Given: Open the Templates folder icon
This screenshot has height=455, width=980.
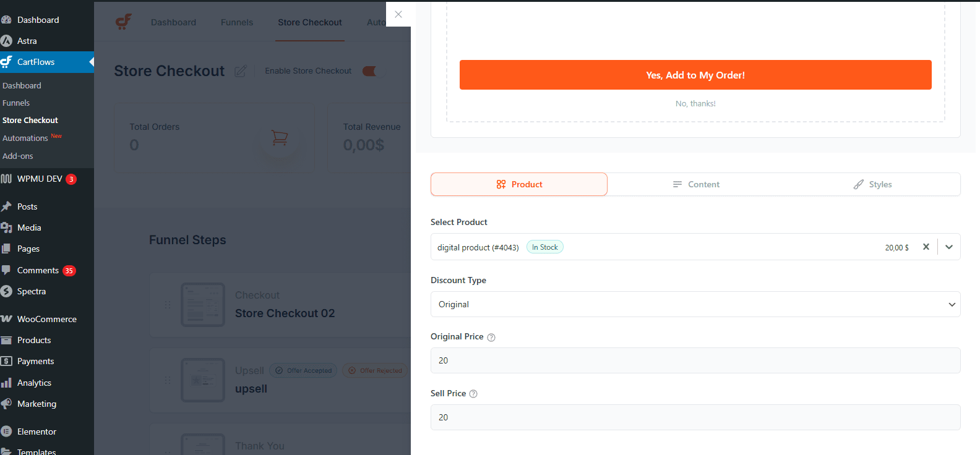Looking at the screenshot, I should point(6,451).
